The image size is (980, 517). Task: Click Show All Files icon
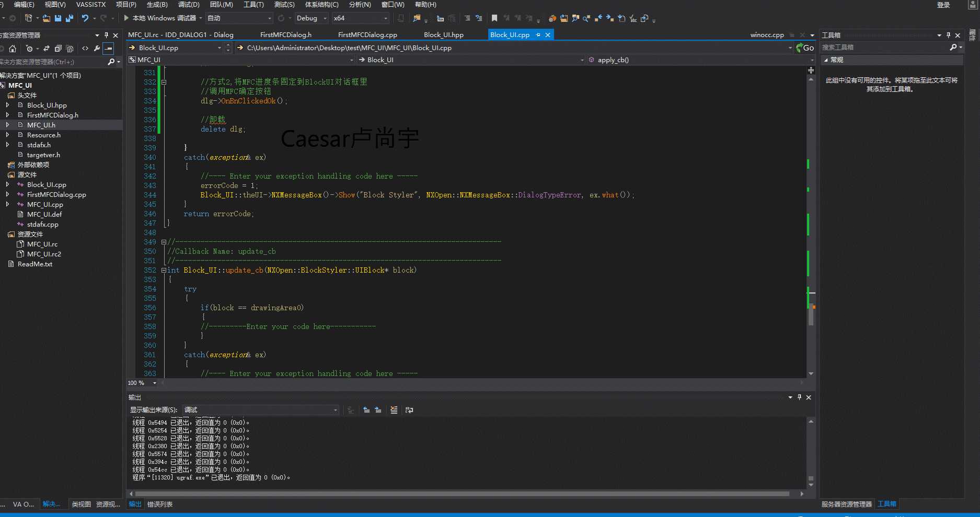click(x=70, y=49)
